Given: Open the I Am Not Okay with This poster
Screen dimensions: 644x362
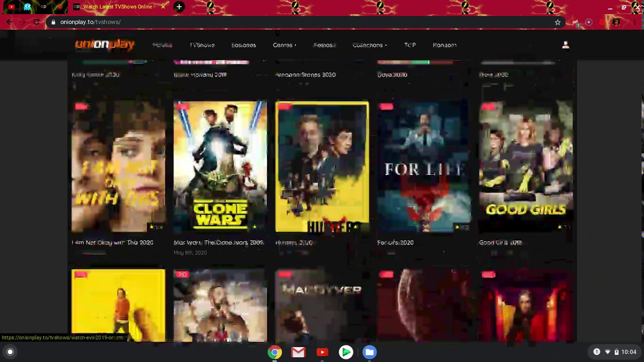Looking at the screenshot, I should tap(118, 166).
